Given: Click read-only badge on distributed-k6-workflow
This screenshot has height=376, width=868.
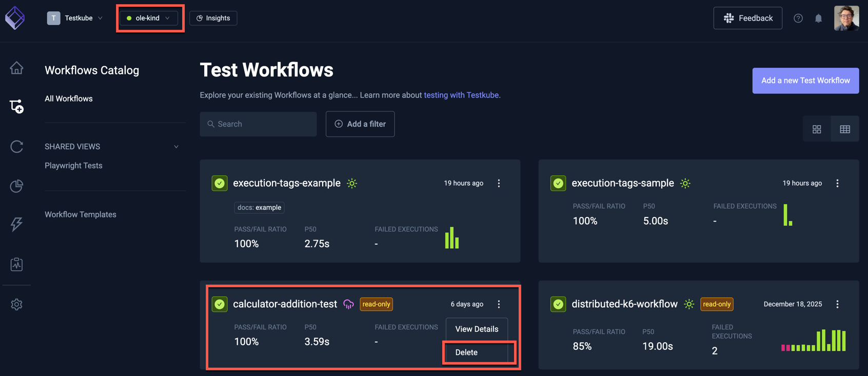Looking at the screenshot, I should pos(717,304).
